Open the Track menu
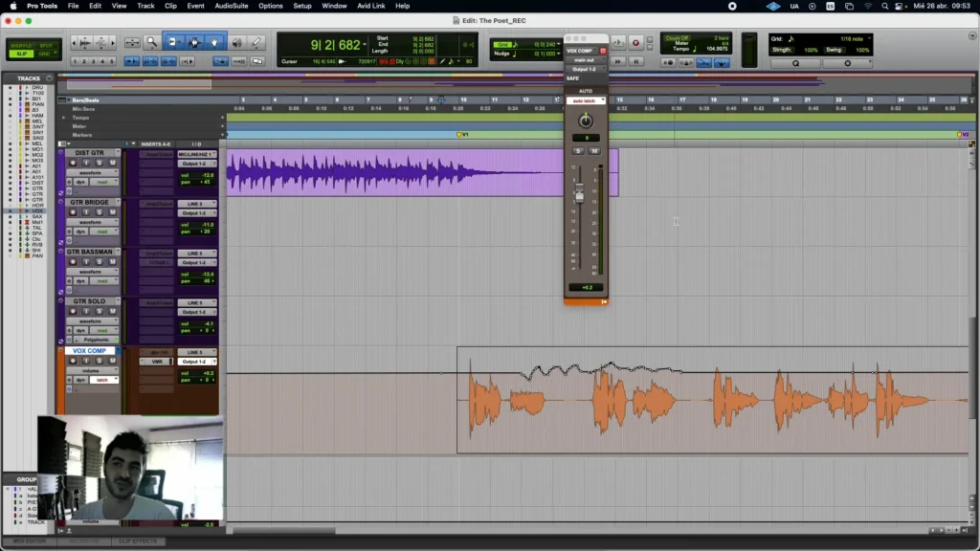The height and width of the screenshot is (551, 980). point(145,7)
